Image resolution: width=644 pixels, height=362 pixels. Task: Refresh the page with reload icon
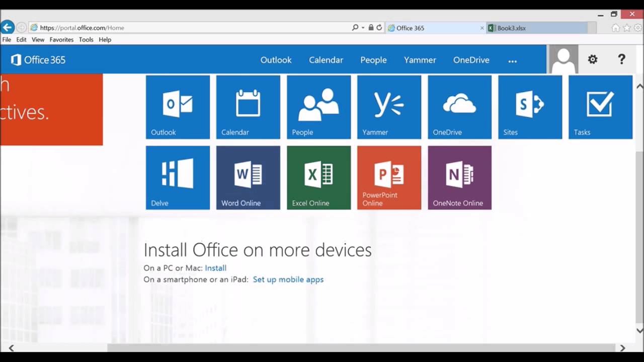tap(379, 28)
